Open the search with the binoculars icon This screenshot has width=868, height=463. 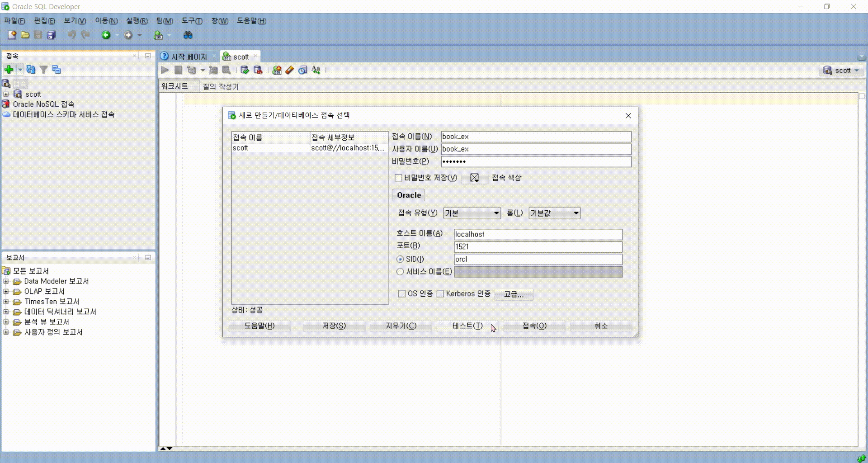click(188, 35)
